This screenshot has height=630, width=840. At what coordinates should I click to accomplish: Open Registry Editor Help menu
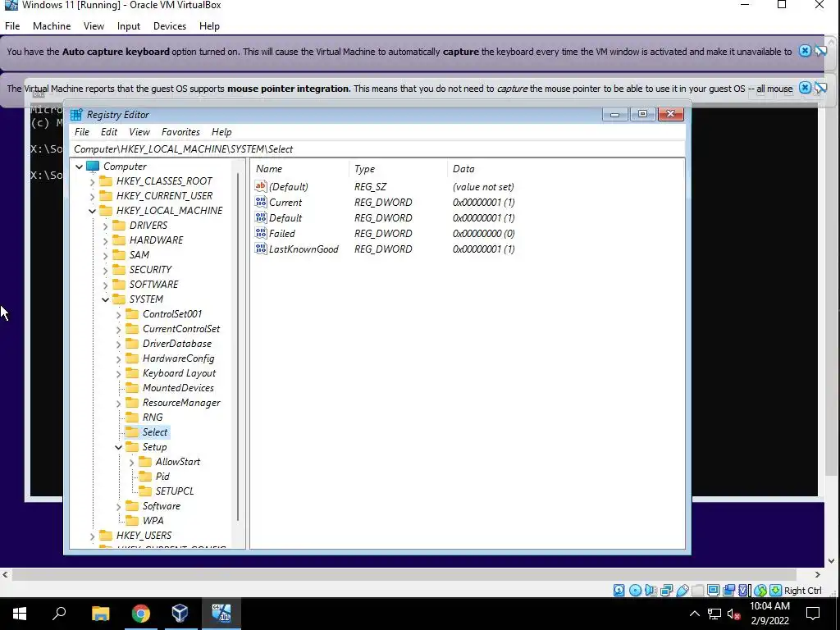click(221, 132)
